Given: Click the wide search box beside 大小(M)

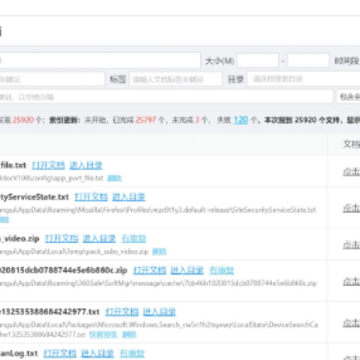Looking at the screenshot, I should pyautogui.click(x=100, y=61).
